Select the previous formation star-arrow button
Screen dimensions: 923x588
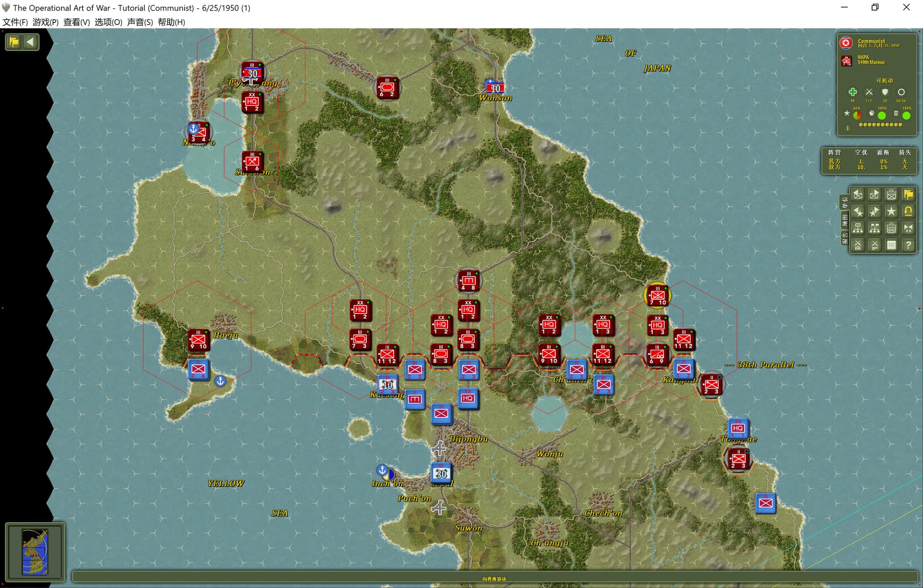tap(858, 211)
